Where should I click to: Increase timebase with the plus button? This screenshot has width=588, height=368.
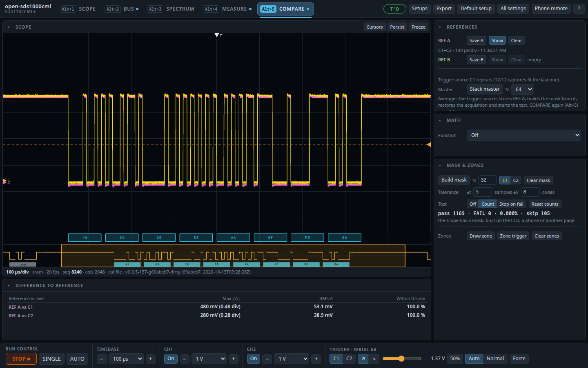point(151,359)
